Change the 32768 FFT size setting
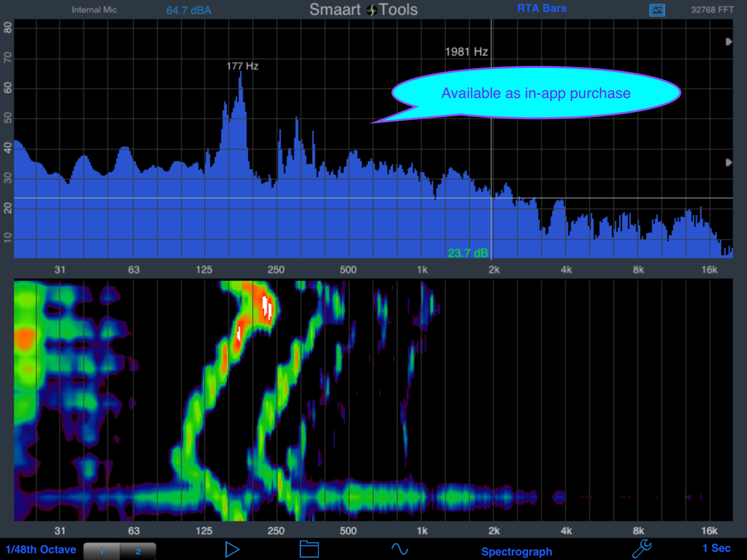The width and height of the screenshot is (747, 560). pyautogui.click(x=712, y=10)
